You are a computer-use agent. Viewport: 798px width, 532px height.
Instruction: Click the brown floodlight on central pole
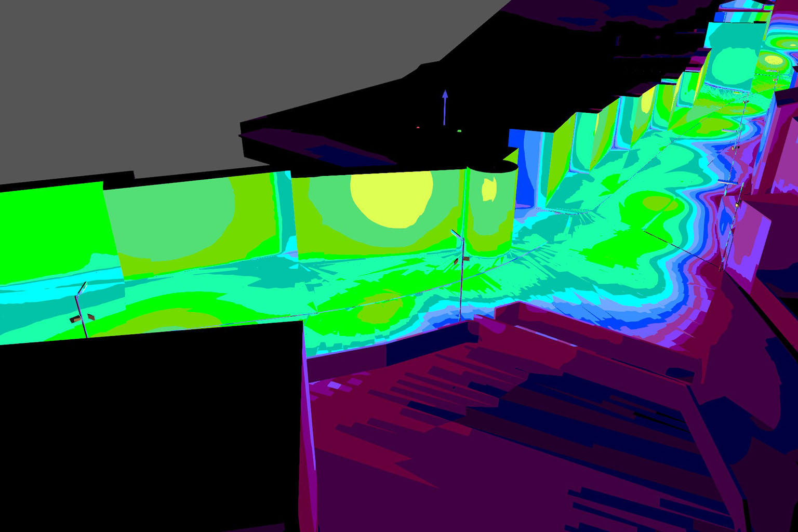[x=465, y=259]
